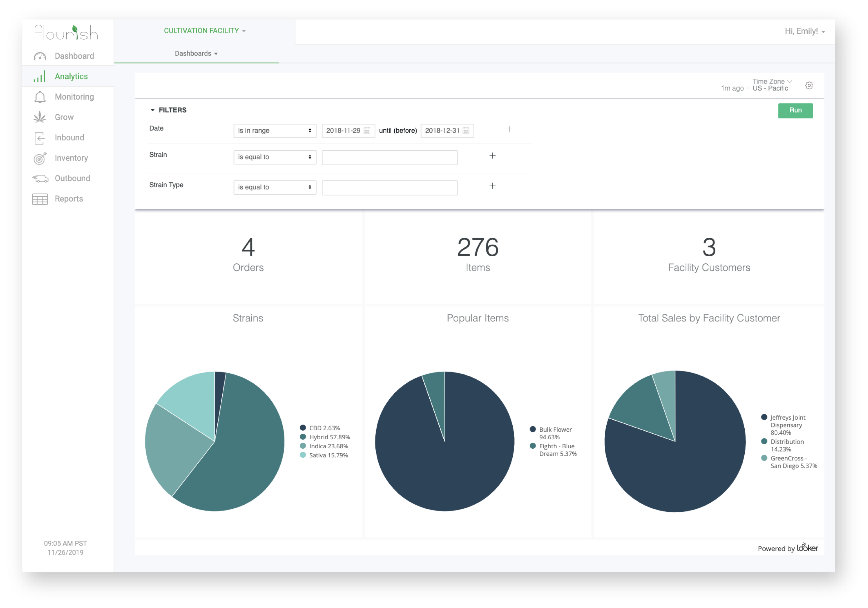This screenshot has width=868, height=608.
Task: Select the Analytics bar chart icon
Action: pyautogui.click(x=40, y=77)
